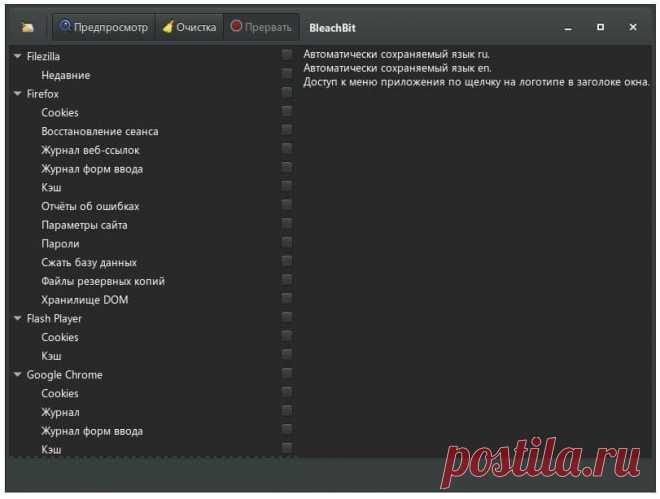Select Кэш item under Google Chrome
660x499 pixels.
(51, 450)
